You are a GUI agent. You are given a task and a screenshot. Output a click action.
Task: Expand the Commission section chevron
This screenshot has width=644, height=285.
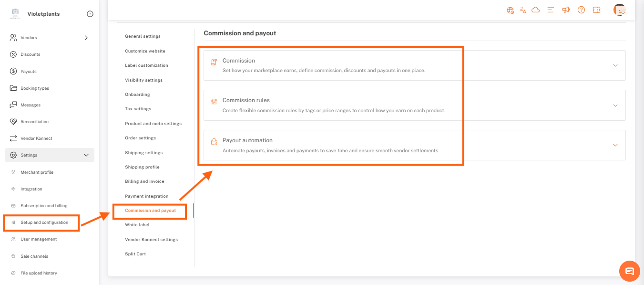click(x=615, y=65)
